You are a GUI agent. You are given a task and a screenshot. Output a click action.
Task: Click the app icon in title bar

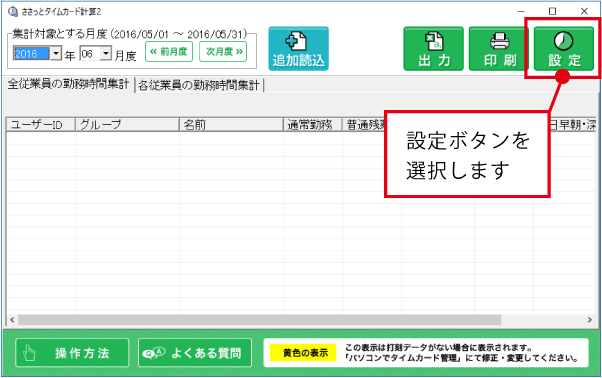click(13, 12)
